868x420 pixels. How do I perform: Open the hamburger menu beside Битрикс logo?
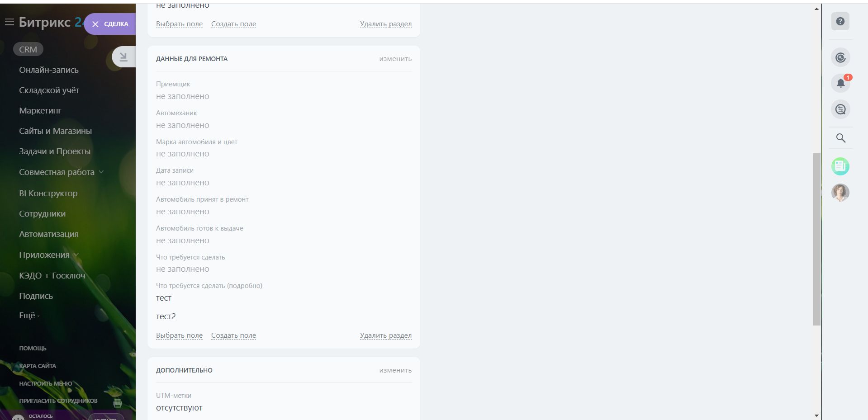(x=9, y=22)
